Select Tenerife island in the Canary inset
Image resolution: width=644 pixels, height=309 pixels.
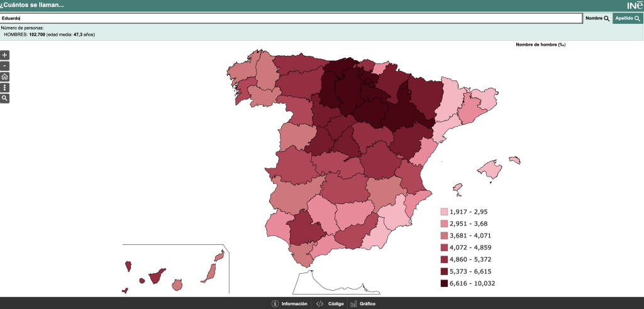click(x=155, y=277)
